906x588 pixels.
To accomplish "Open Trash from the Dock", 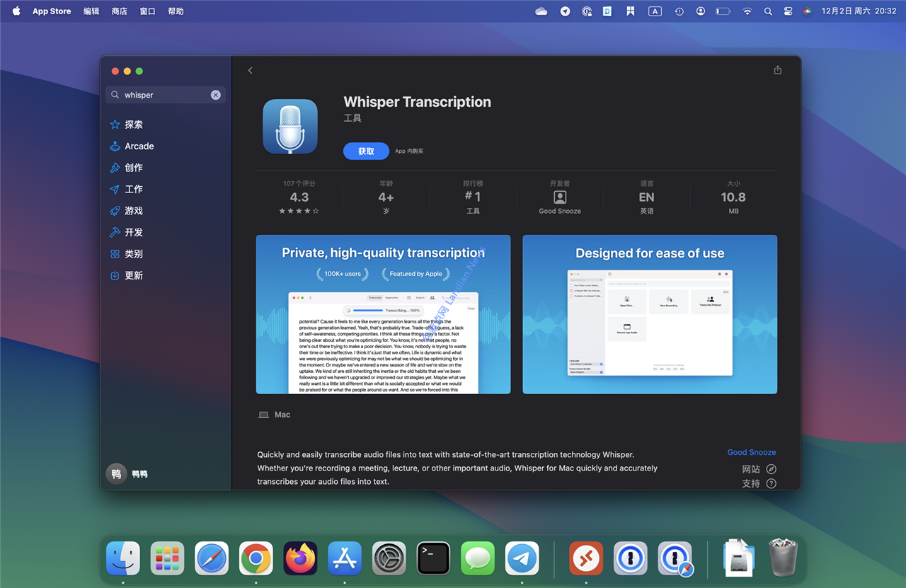I will [783, 558].
